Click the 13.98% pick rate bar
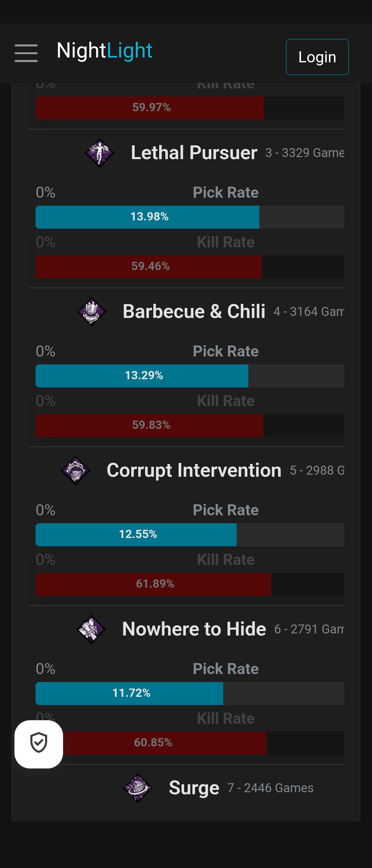 click(x=190, y=217)
